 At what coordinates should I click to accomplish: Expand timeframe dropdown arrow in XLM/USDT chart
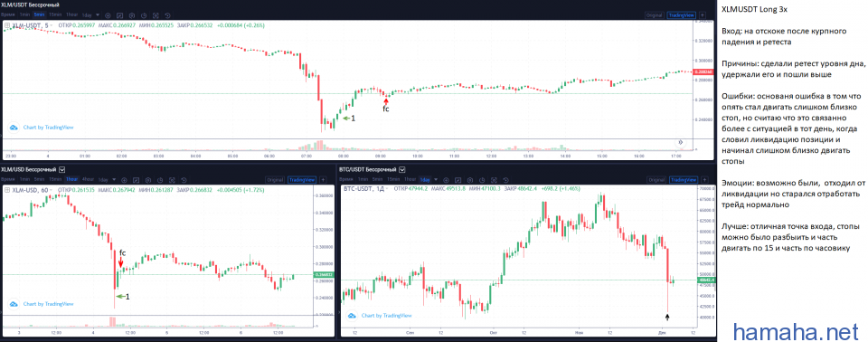click(98, 15)
